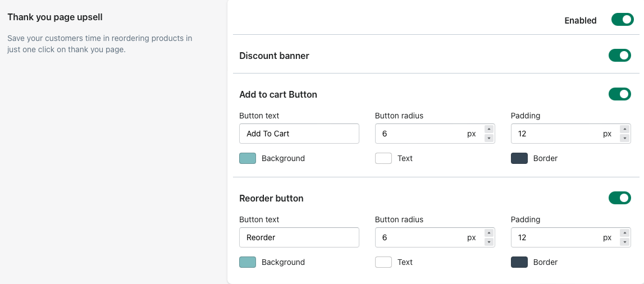Screen dimensions: 644x284
Task: Click the Add To Cart button text field
Action: [299, 134]
